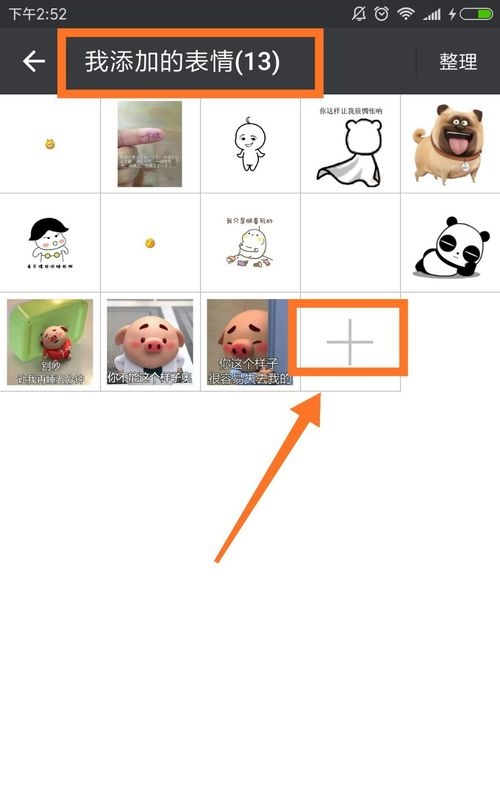Select the bear with cape sticker
Viewport: 500px width, 790px height.
tap(350, 146)
